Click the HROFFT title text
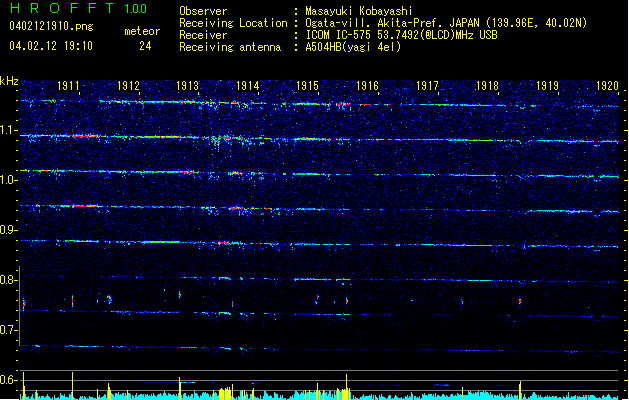The height and width of the screenshot is (400, 629). click(62, 8)
